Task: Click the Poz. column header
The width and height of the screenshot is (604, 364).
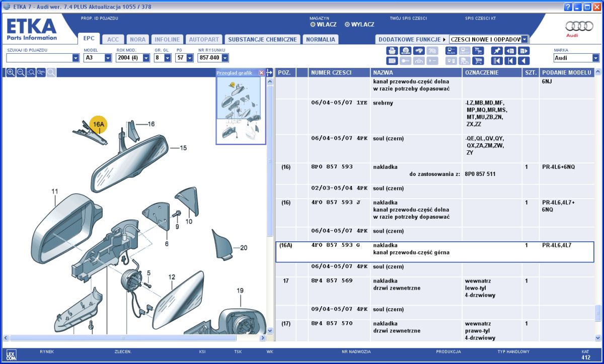Action: 285,72
